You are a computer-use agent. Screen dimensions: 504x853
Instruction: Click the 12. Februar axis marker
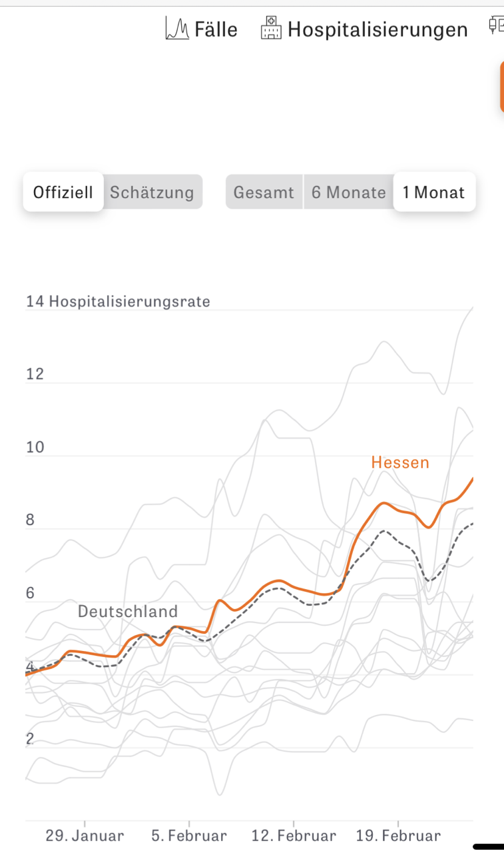pyautogui.click(x=294, y=835)
